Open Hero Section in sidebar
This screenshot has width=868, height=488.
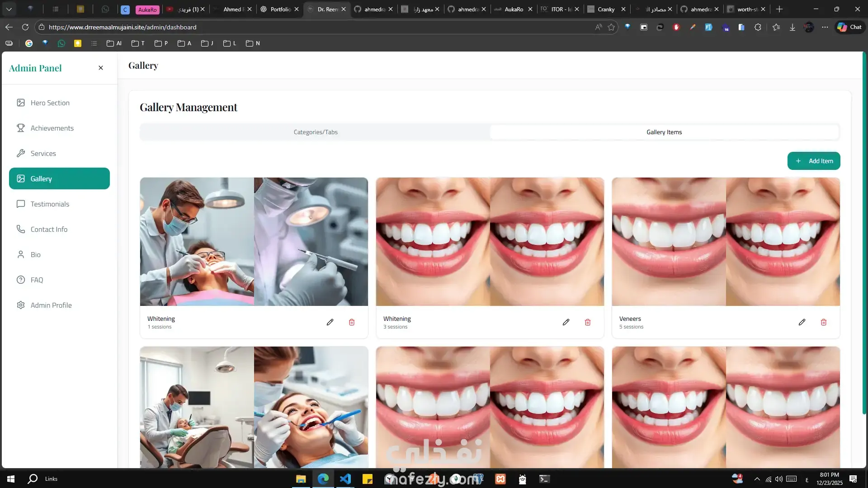point(50,103)
